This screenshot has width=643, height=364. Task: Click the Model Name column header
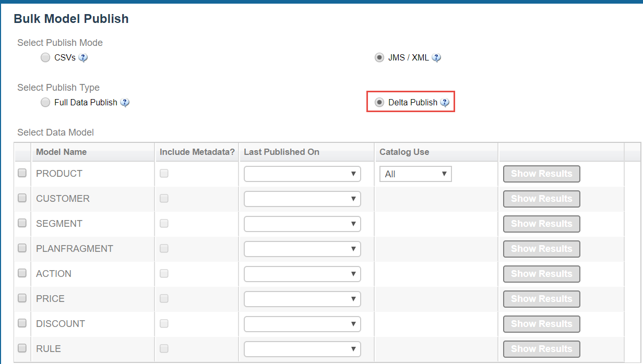[x=62, y=152]
